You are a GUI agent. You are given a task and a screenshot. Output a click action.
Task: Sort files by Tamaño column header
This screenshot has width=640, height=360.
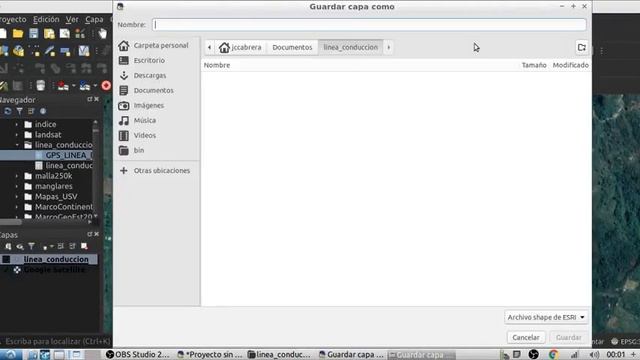[534, 65]
